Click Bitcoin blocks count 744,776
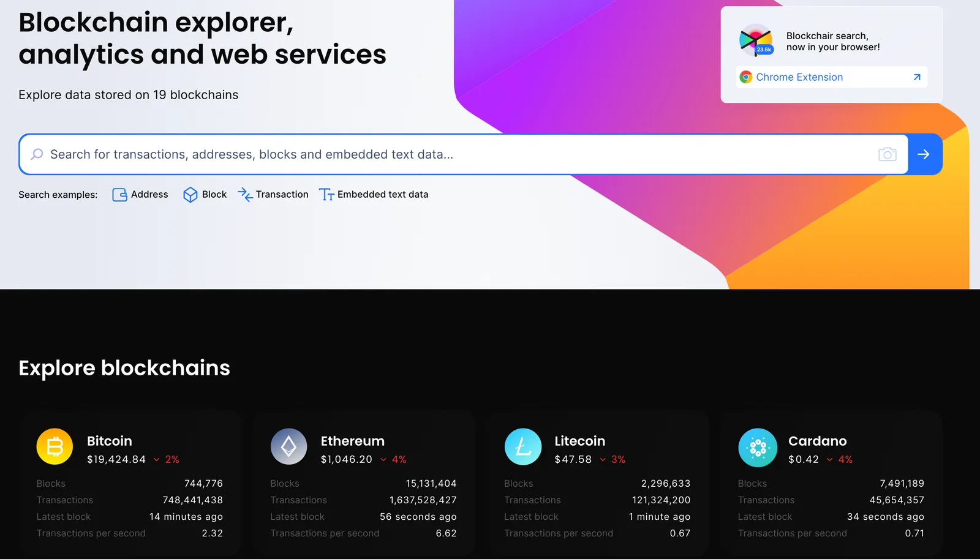The width and height of the screenshot is (980, 559). (203, 484)
